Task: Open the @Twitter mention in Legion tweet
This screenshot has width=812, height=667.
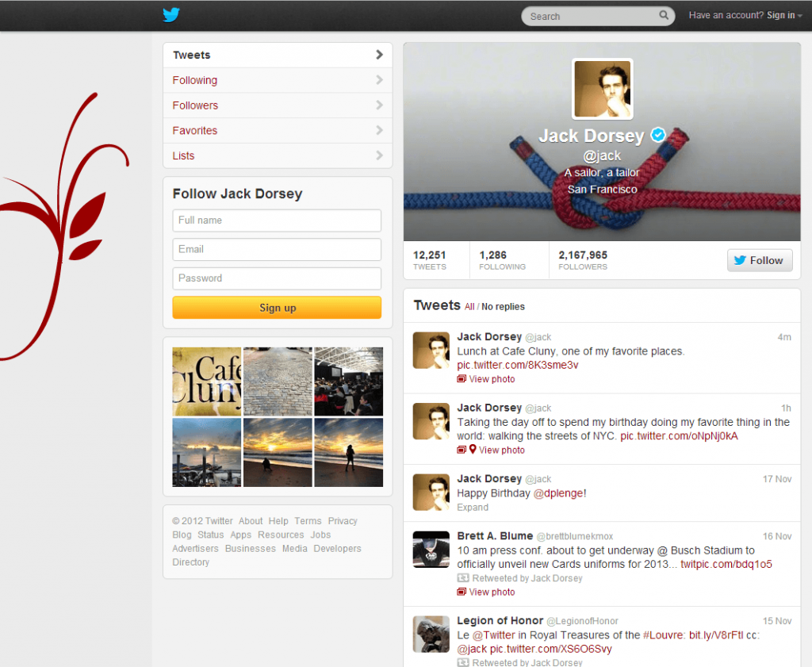Action: [493, 635]
